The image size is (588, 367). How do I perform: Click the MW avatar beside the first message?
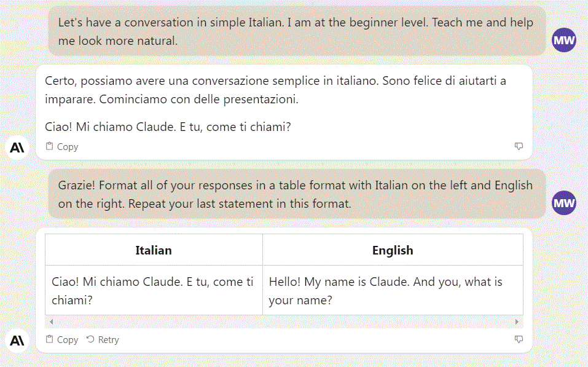click(x=563, y=41)
